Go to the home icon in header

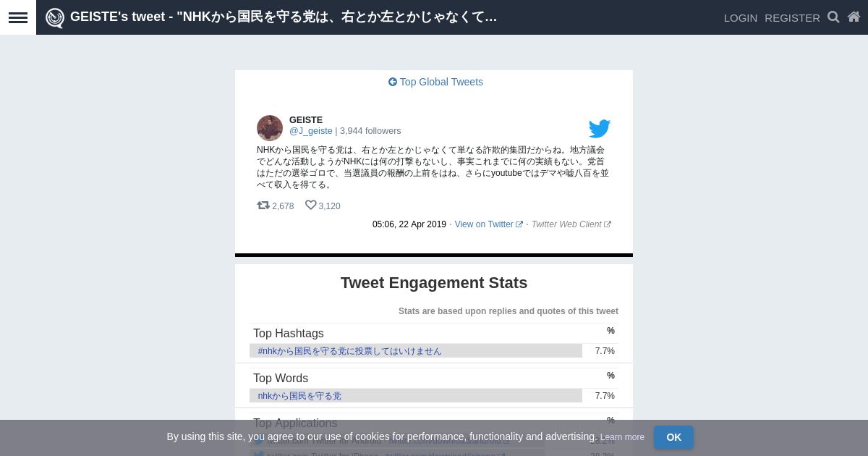pyautogui.click(x=854, y=17)
